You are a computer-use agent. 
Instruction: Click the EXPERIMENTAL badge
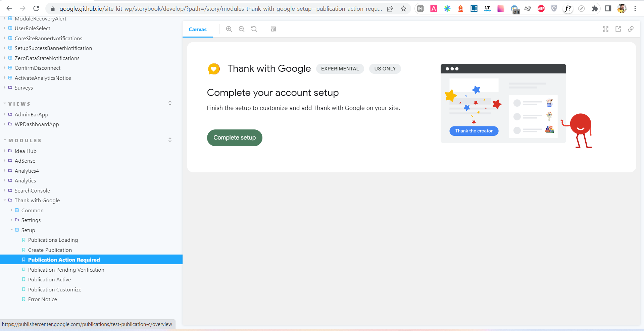(x=340, y=69)
